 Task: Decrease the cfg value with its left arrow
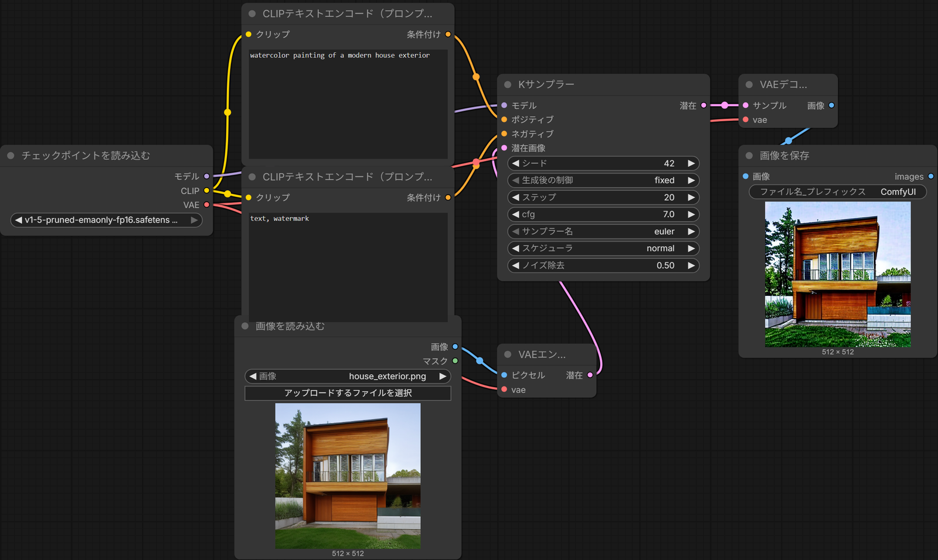[x=515, y=214]
